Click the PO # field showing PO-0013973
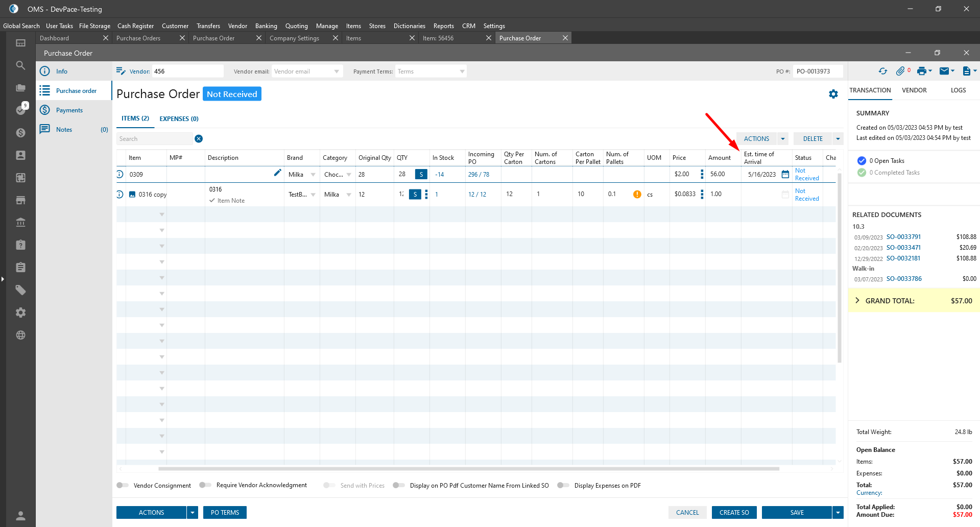Viewport: 980px width, 527px height. pyautogui.click(x=818, y=71)
